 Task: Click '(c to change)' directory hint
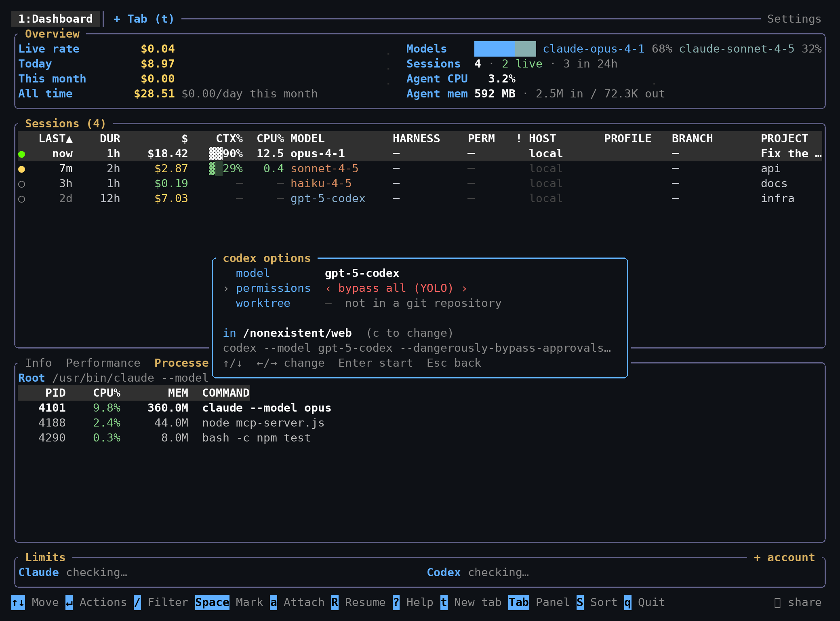click(410, 333)
